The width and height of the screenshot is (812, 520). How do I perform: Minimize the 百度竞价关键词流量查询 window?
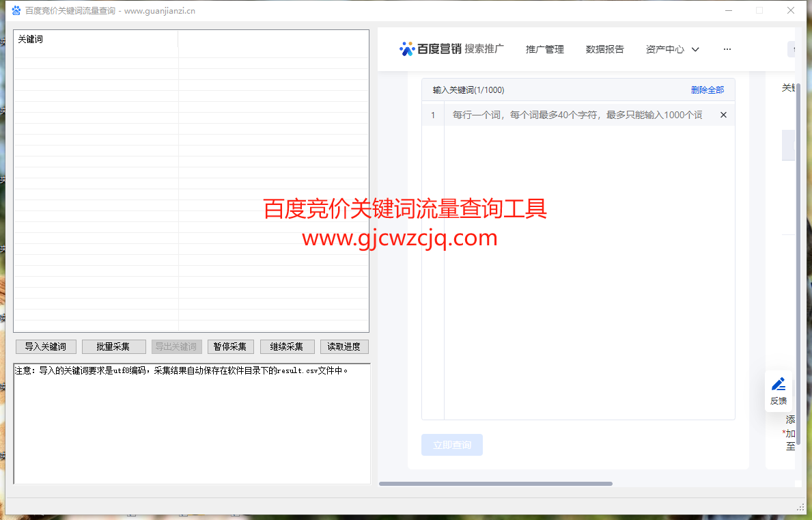729,10
